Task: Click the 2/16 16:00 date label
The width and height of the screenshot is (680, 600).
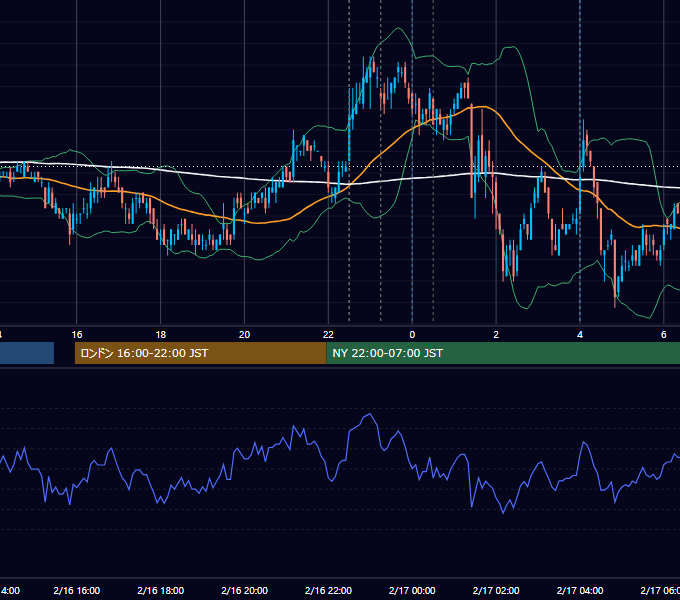Action: pyautogui.click(x=77, y=590)
